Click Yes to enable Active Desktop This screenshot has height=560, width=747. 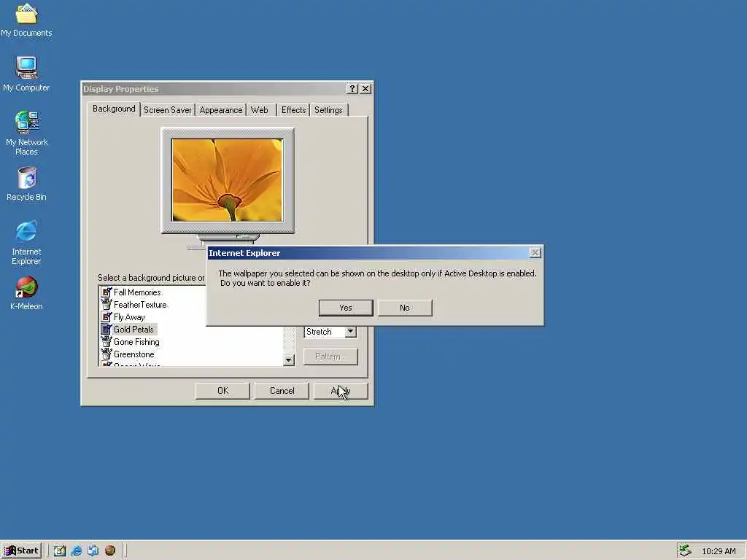pyautogui.click(x=345, y=308)
